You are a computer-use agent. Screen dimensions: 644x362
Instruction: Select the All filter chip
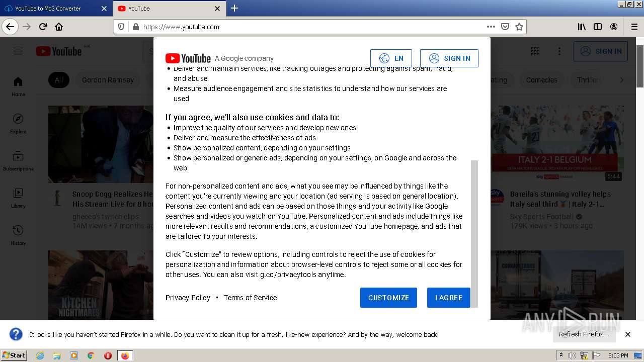(59, 80)
